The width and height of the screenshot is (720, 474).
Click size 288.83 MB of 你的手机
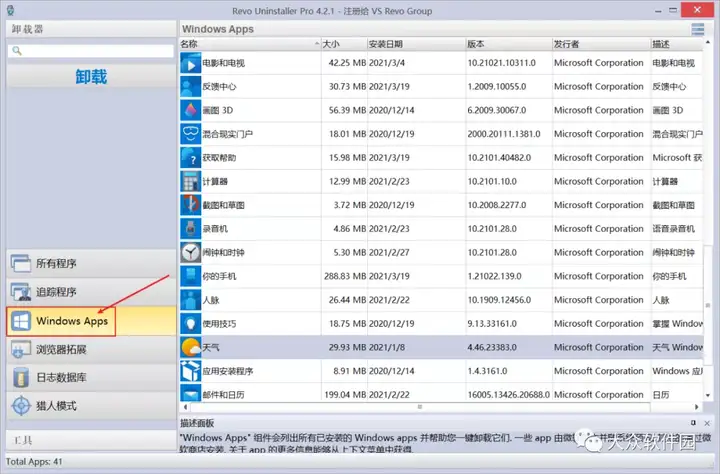coord(345,276)
